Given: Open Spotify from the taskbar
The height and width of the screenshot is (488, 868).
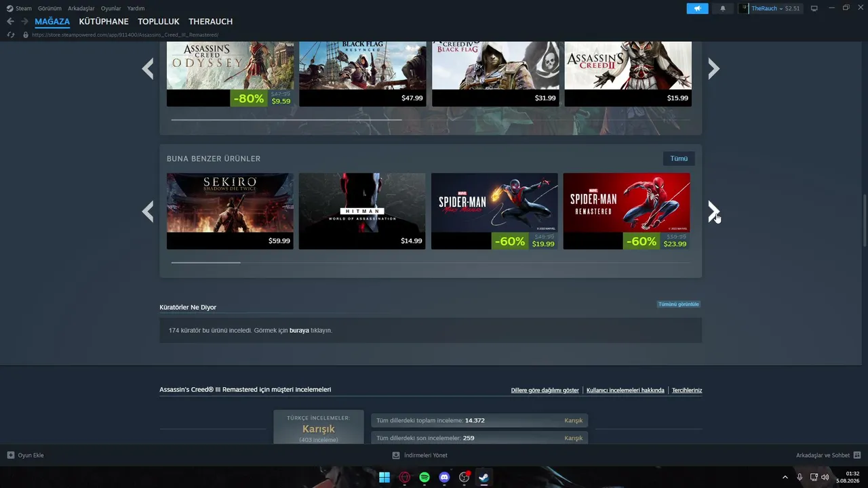Looking at the screenshot, I should (425, 477).
